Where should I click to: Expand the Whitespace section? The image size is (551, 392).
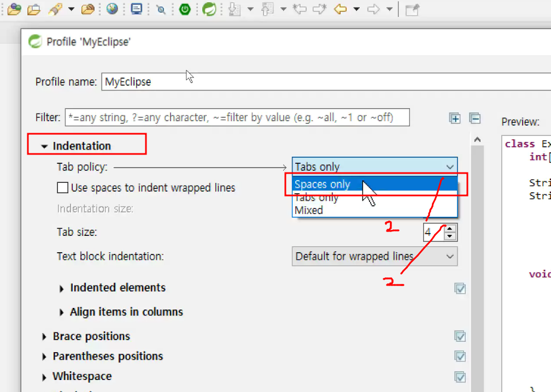(44, 377)
